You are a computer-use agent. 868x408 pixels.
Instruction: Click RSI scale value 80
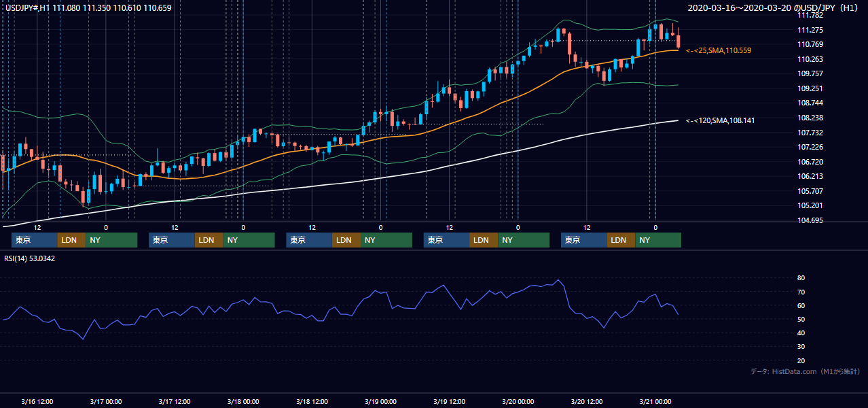pos(801,278)
